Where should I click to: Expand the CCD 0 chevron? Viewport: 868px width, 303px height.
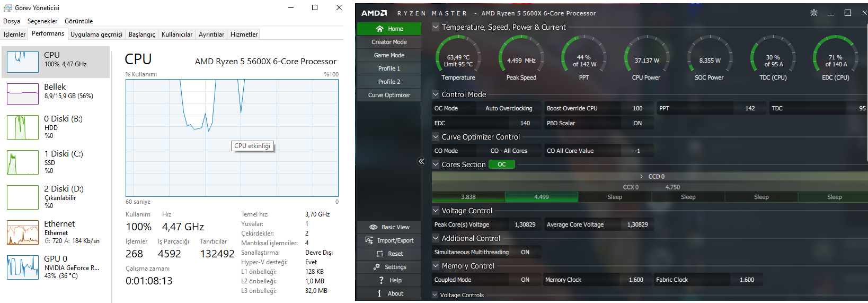641,177
